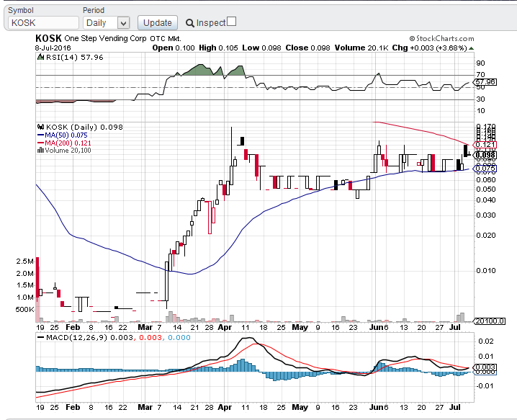The image size is (517, 420).
Task: Click the MA(200) price tag 0.121
Action: click(485, 145)
